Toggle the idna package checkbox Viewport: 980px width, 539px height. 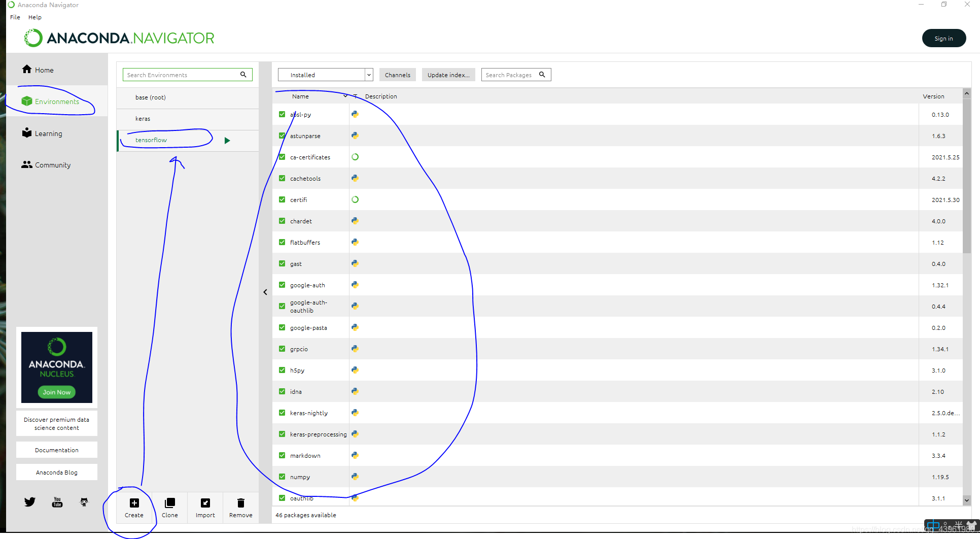[x=282, y=391]
